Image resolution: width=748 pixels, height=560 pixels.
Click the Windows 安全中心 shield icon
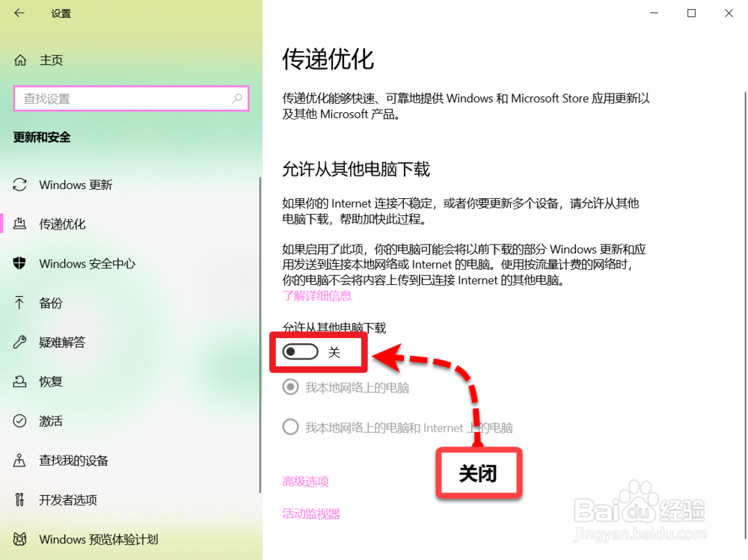(19, 263)
